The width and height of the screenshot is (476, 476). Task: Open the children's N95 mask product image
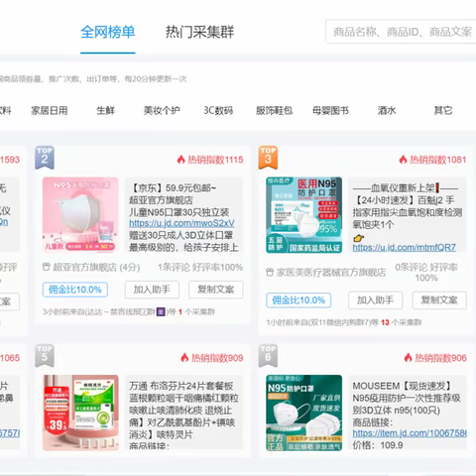tap(80, 215)
